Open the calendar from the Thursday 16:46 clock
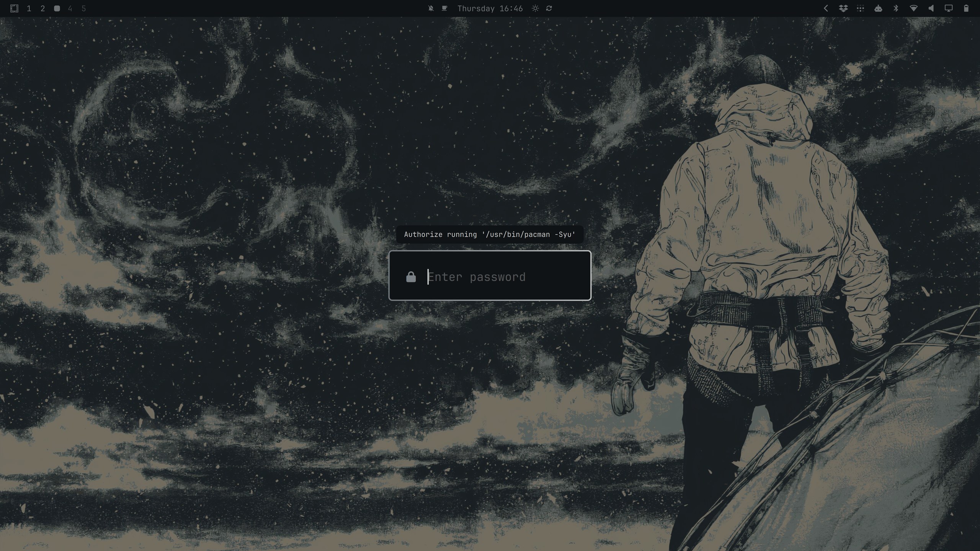Image resolution: width=980 pixels, height=551 pixels. [x=490, y=8]
